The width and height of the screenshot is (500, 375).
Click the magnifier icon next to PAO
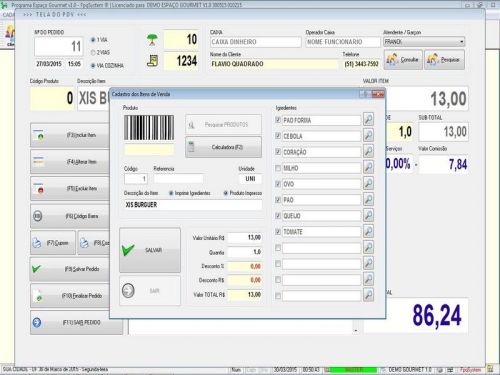pos(368,199)
